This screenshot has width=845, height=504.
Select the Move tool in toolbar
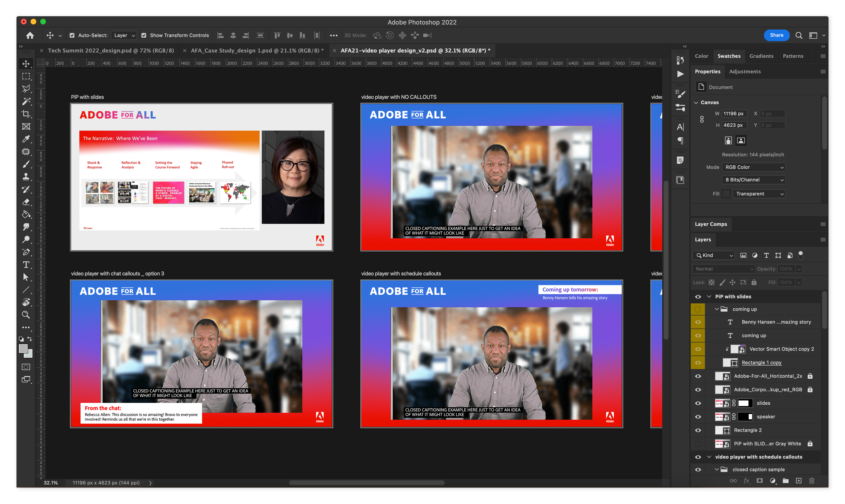pyautogui.click(x=26, y=64)
